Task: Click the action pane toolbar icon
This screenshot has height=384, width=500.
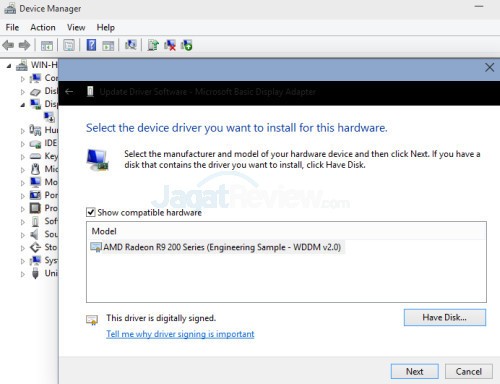Action: [108, 45]
